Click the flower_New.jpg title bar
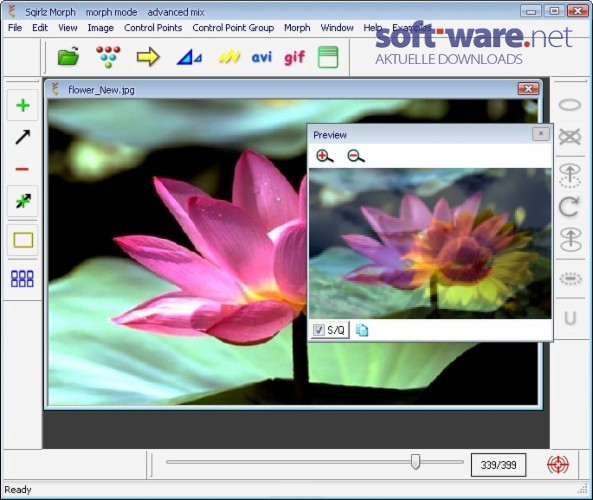This screenshot has height=500, width=593. (x=292, y=90)
